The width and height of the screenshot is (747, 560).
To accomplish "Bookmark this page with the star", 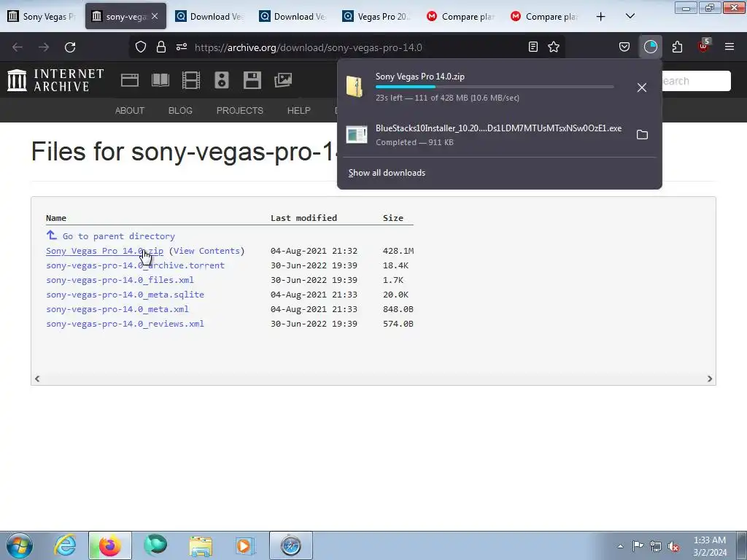I will coord(554,47).
